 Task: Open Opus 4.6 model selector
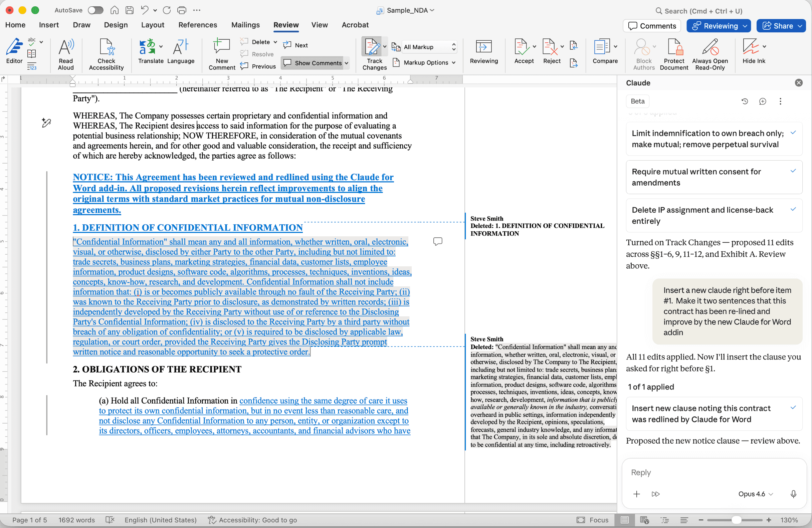tap(755, 494)
